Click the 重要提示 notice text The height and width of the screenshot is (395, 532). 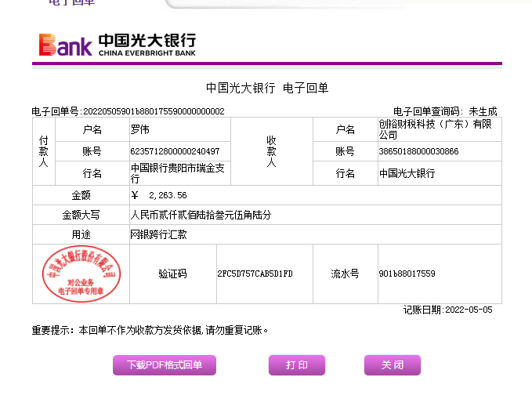point(150,330)
